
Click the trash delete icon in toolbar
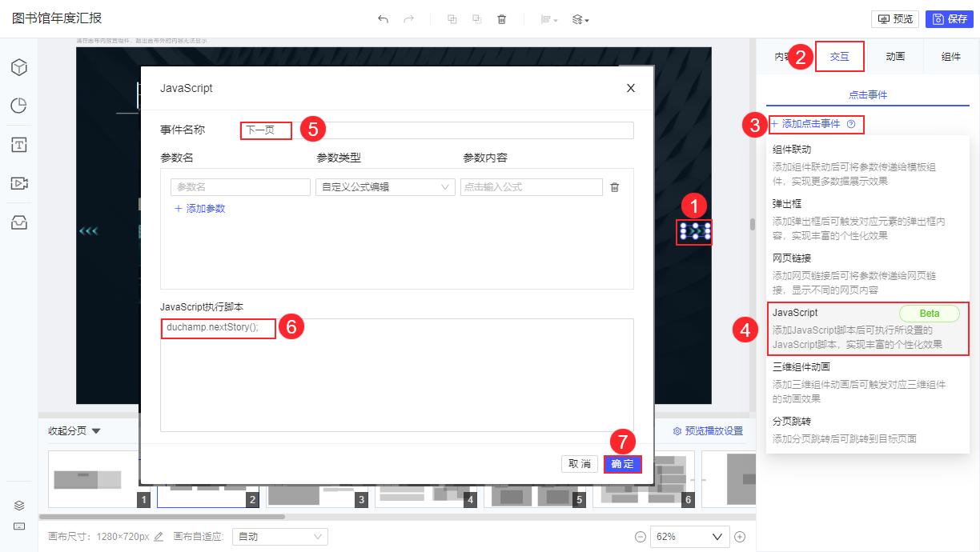[500, 18]
